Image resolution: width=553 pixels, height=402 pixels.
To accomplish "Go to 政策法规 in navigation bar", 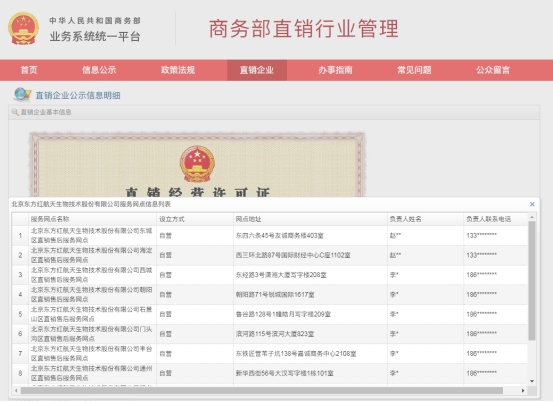I will pyautogui.click(x=178, y=70).
